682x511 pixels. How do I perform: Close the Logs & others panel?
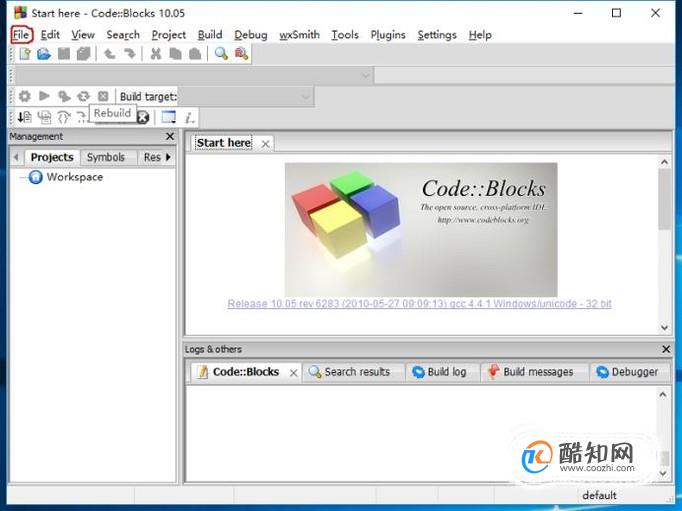[x=665, y=349]
